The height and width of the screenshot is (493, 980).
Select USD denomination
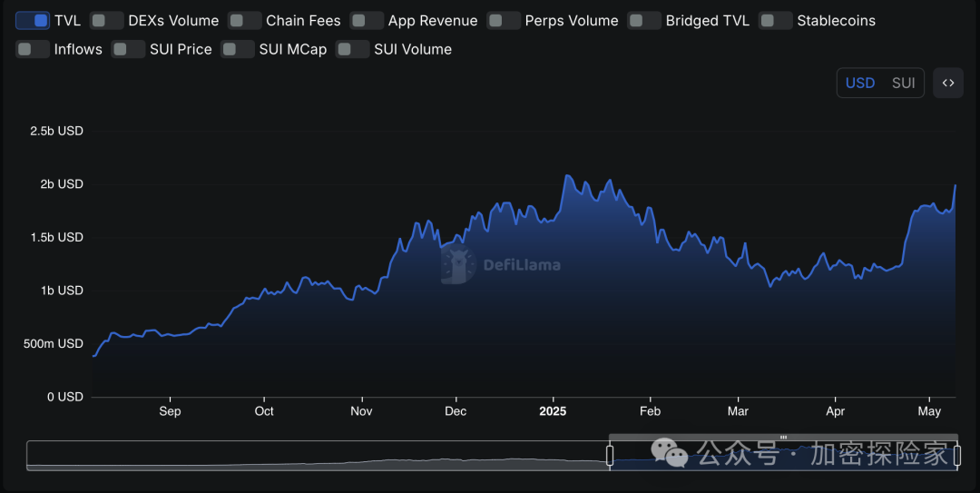click(x=859, y=83)
